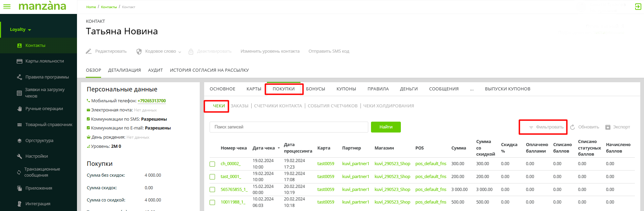The width and height of the screenshot is (644, 211).
Task: Click the refresh icon beside Обновить
Action: pyautogui.click(x=572, y=127)
